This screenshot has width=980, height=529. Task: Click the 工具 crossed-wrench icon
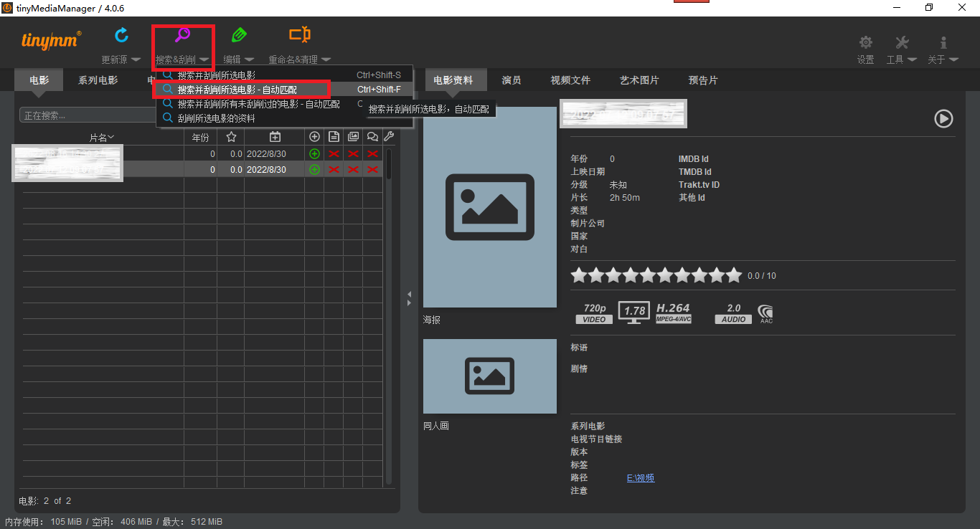(902, 42)
